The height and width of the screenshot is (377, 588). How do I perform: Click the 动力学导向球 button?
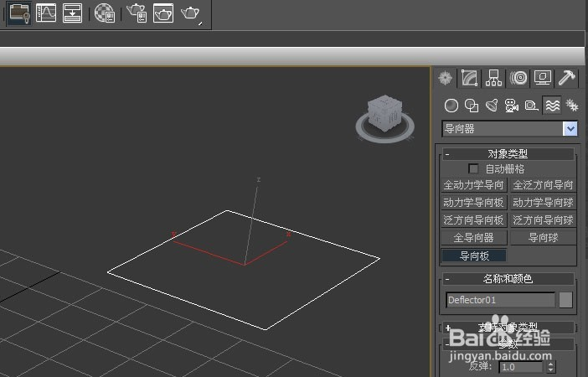point(543,203)
